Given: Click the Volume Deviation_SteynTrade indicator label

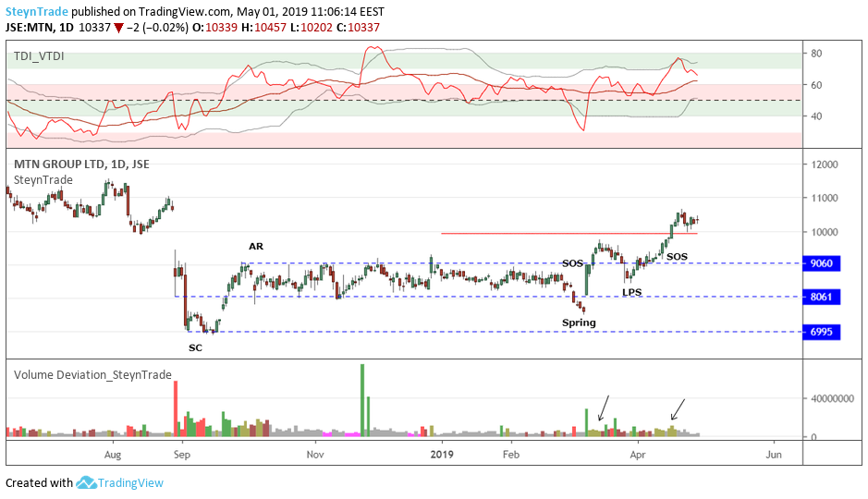Looking at the screenshot, I should [x=93, y=374].
